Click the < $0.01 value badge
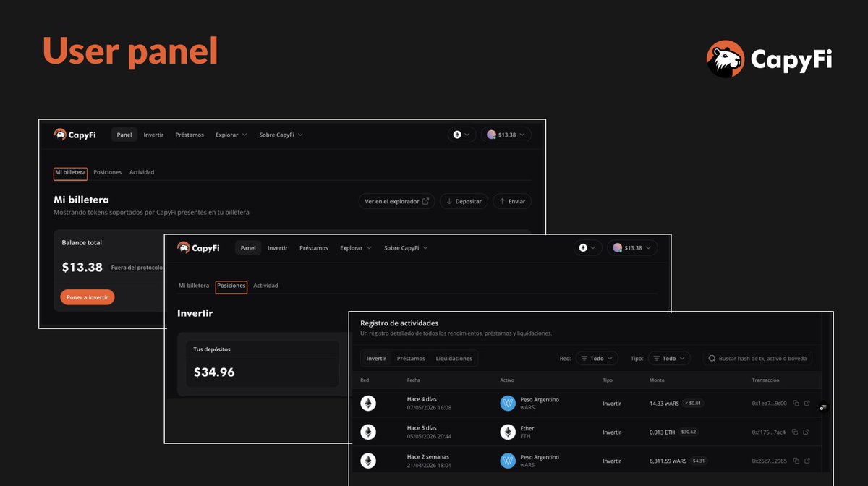 pyautogui.click(x=693, y=404)
